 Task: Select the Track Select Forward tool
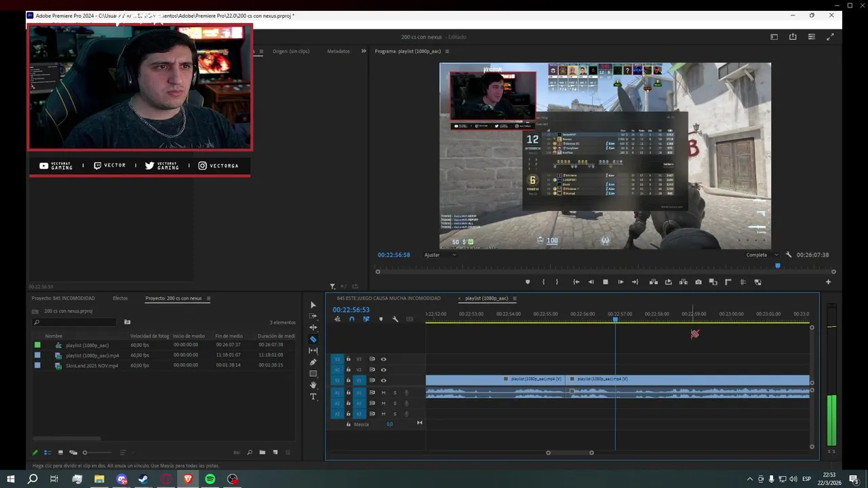click(x=313, y=317)
